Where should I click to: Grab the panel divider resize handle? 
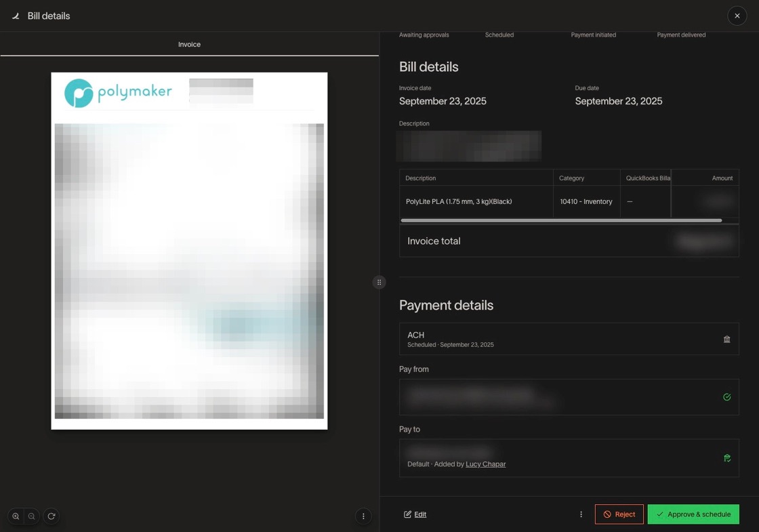tap(379, 282)
